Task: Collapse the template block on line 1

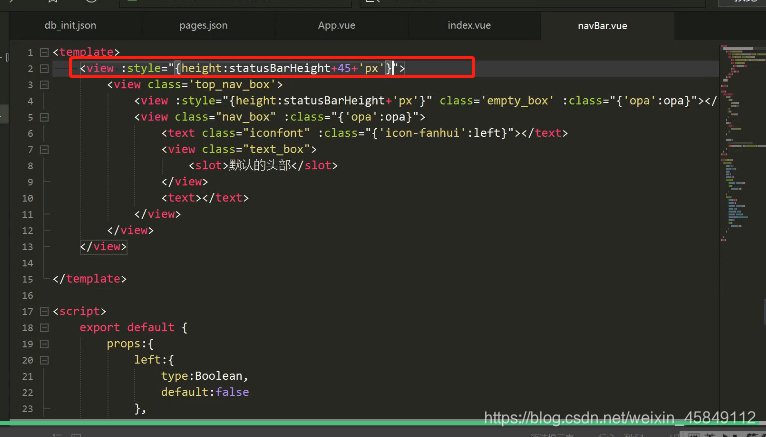Action: coord(44,52)
